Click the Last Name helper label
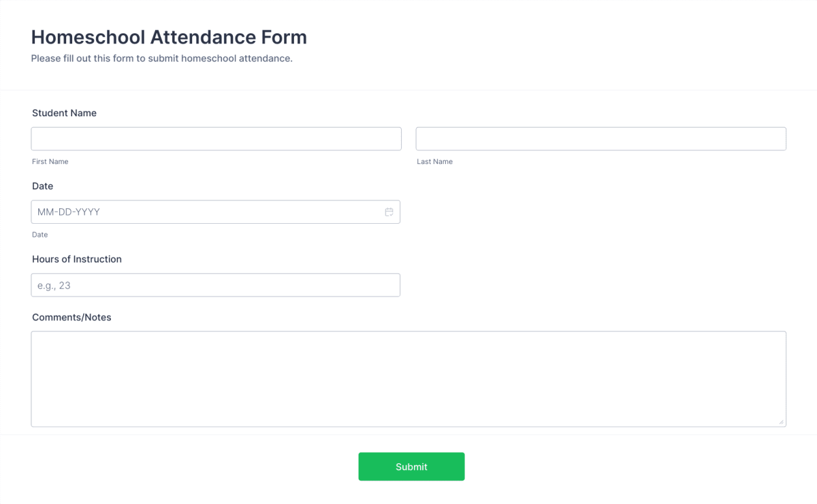Screen dimensions: 817x504 pos(434,161)
